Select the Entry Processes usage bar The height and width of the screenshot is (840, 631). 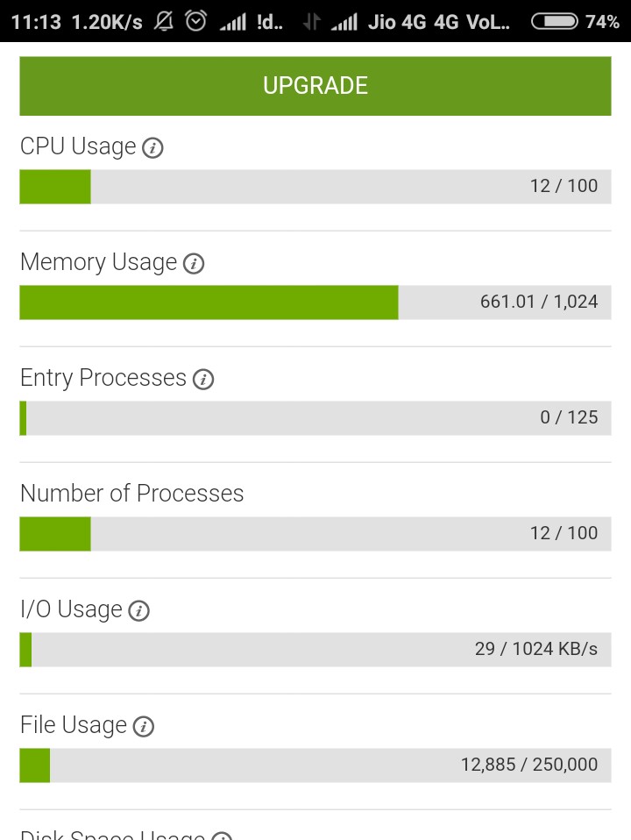pyautogui.click(x=315, y=418)
